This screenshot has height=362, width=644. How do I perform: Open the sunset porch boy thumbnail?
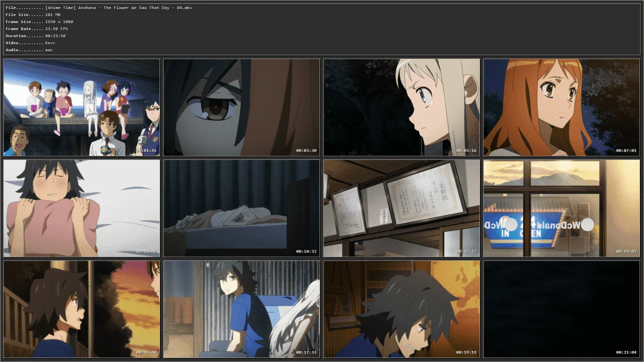(82, 309)
